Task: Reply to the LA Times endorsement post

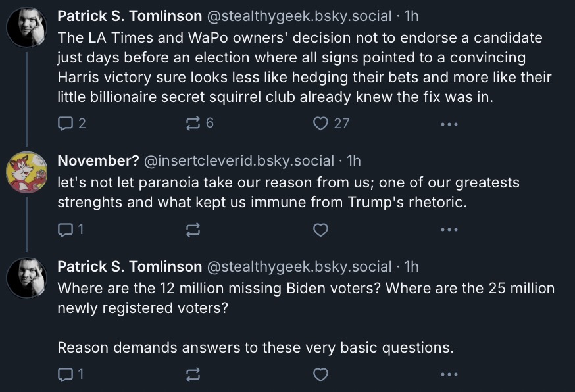Action: [72, 124]
